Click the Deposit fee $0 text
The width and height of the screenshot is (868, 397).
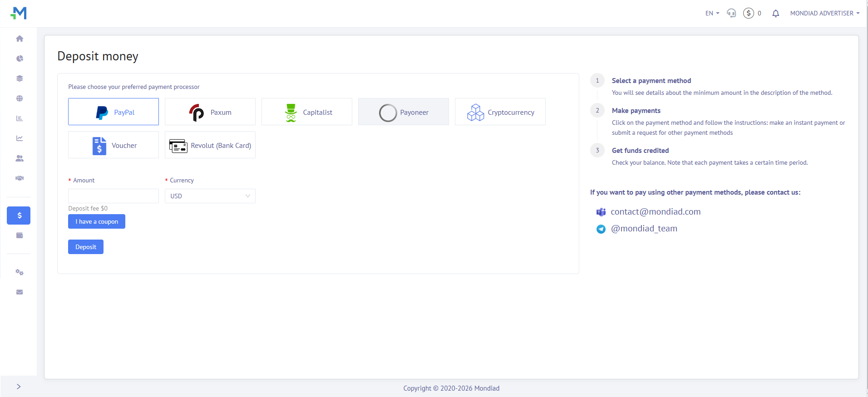88,208
